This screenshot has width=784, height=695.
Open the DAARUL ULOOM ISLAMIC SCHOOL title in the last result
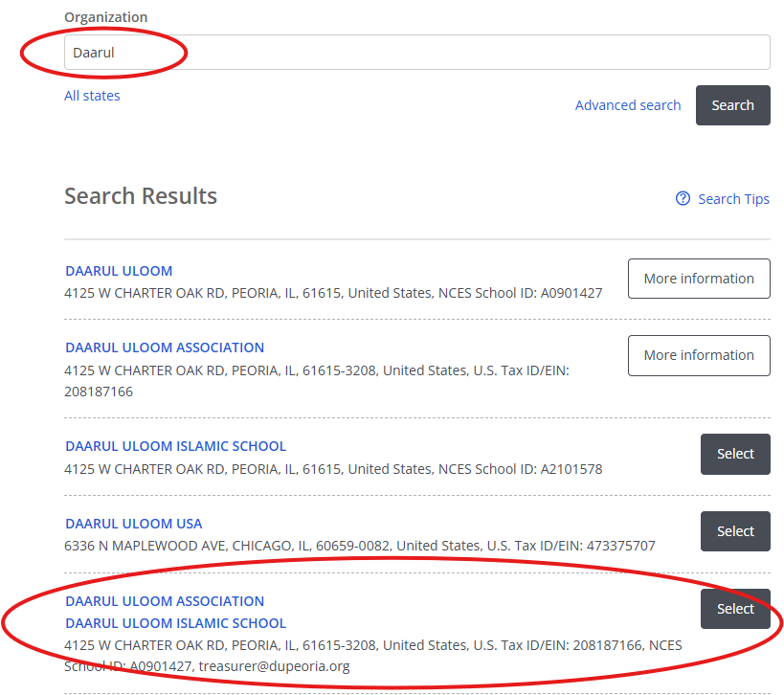[176, 623]
